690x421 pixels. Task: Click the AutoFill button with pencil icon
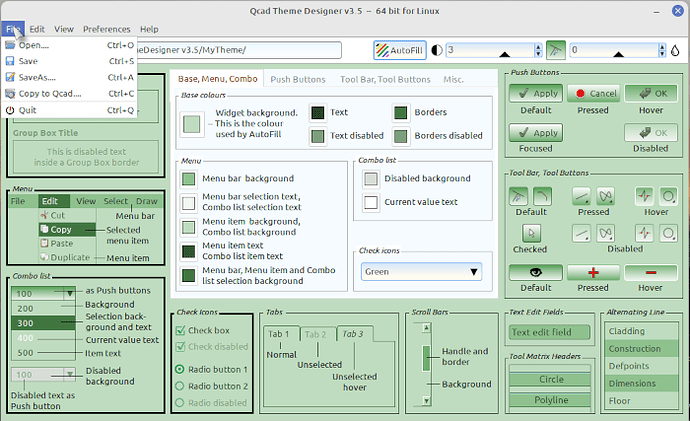click(400, 50)
